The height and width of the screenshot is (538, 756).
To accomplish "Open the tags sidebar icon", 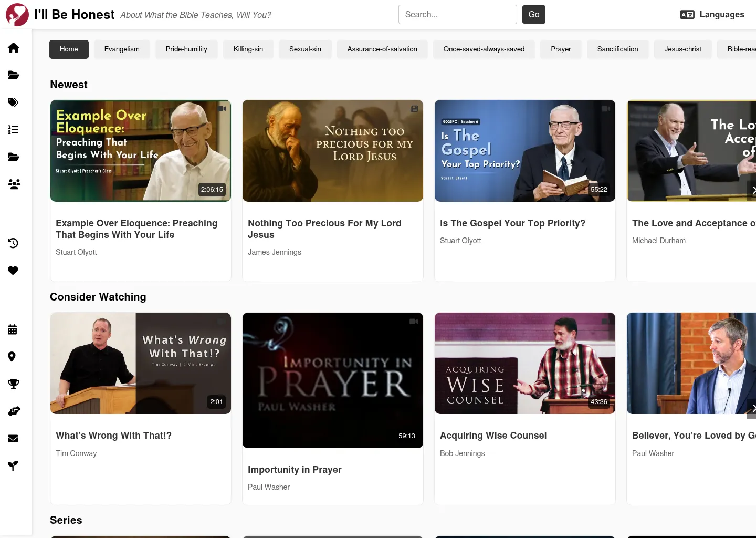I will [x=14, y=102].
